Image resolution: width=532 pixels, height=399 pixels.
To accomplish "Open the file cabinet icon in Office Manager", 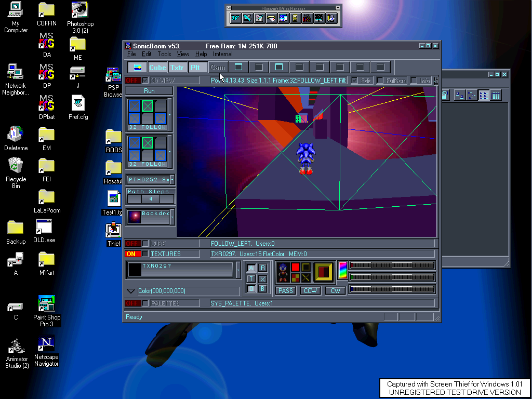I will click(295, 18).
